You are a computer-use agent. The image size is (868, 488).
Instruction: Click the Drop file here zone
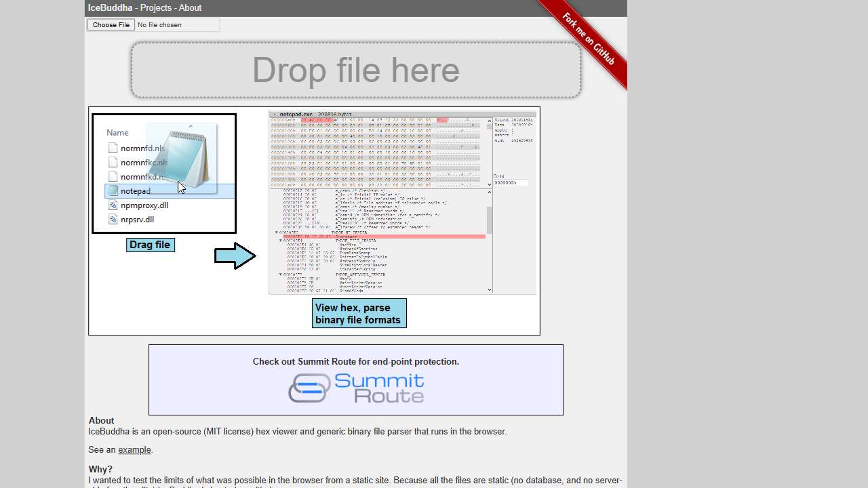tap(356, 70)
